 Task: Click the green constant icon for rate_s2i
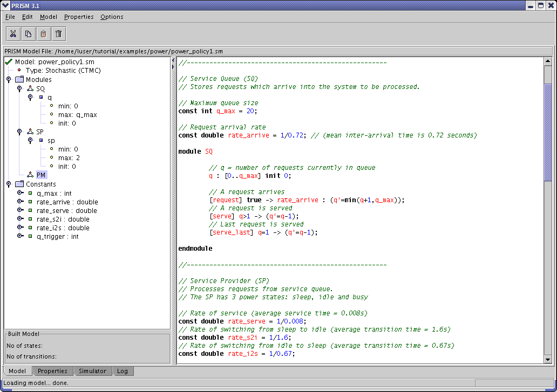[30, 219]
